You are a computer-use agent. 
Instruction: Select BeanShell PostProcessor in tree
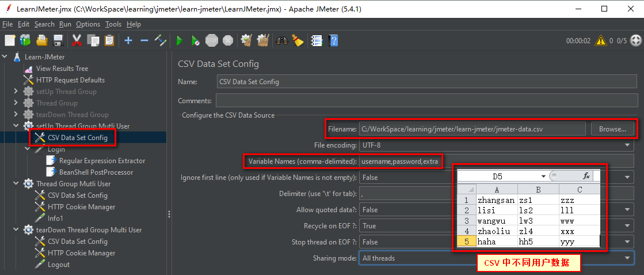click(96, 172)
